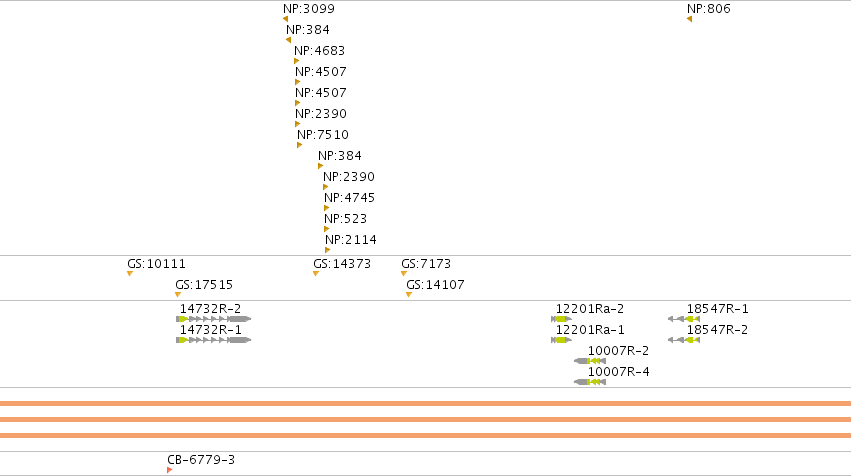This screenshot has width=851, height=476.
Task: Click the middle orange track bar
Action: pos(426,420)
